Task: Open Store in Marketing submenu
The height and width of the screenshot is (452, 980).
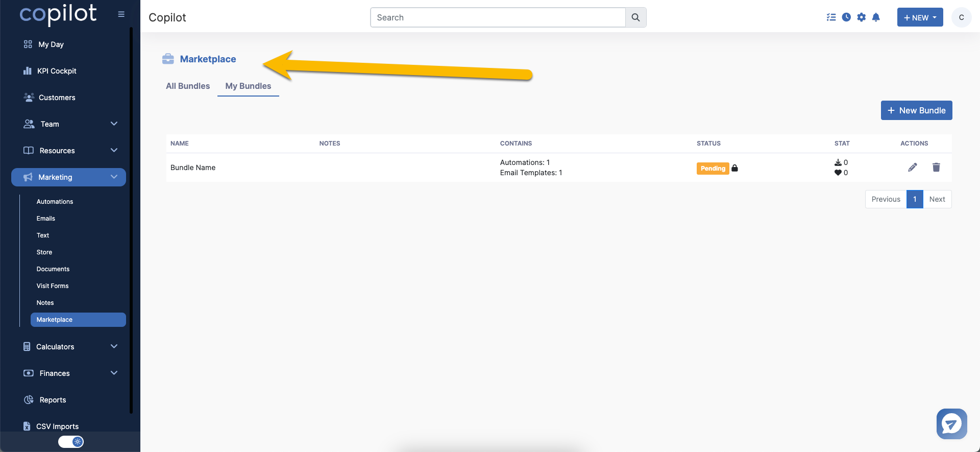Action: [44, 252]
